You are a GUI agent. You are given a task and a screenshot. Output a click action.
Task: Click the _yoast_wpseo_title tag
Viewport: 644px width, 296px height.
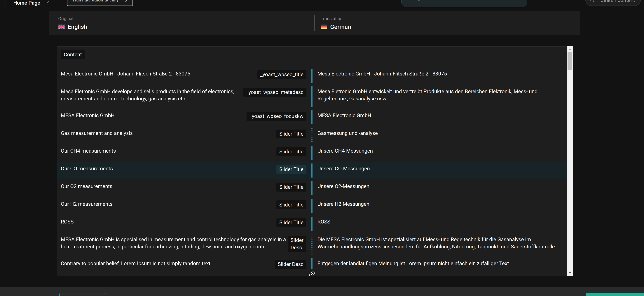click(x=282, y=74)
